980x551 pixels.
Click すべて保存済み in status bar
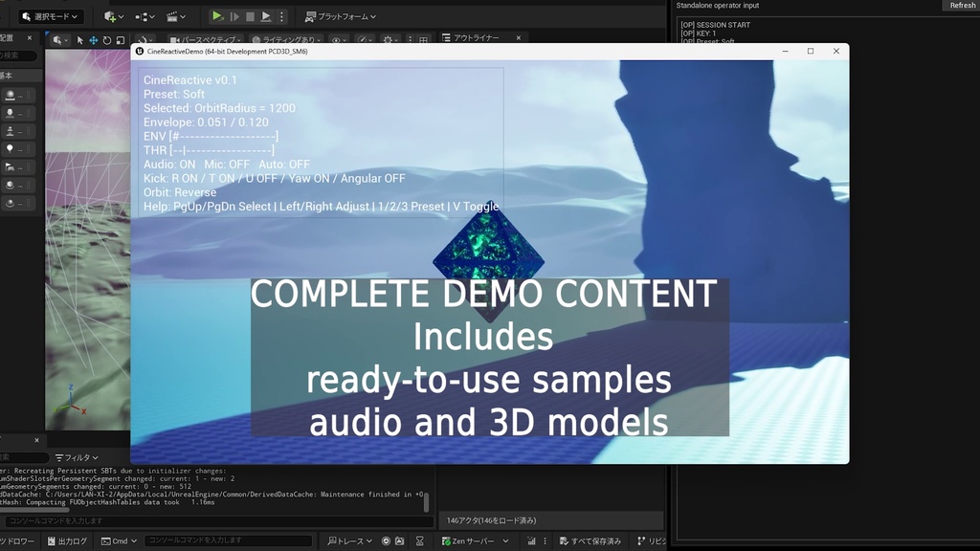(590, 541)
